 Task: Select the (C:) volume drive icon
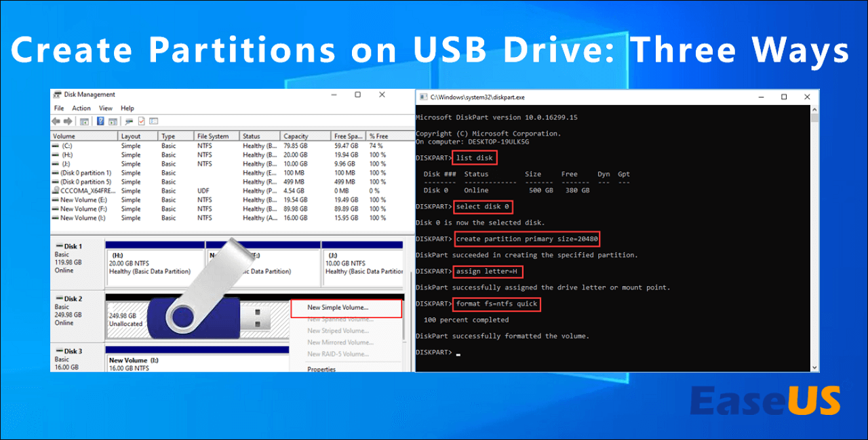click(56, 146)
